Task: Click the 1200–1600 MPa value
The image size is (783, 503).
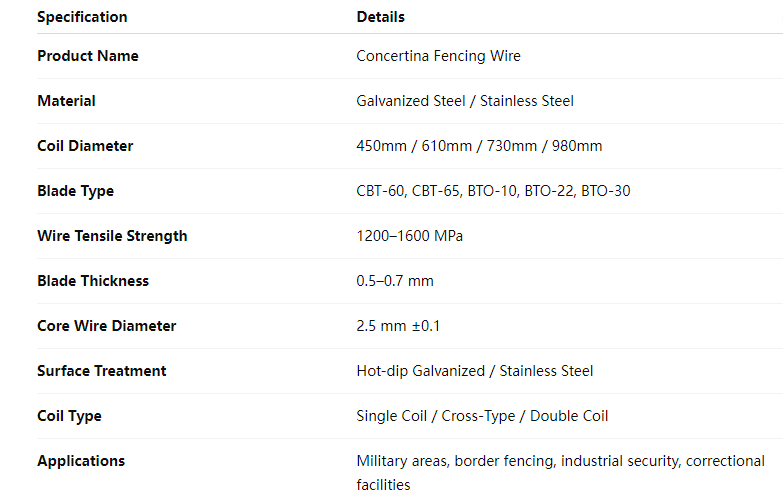Action: [x=409, y=236]
